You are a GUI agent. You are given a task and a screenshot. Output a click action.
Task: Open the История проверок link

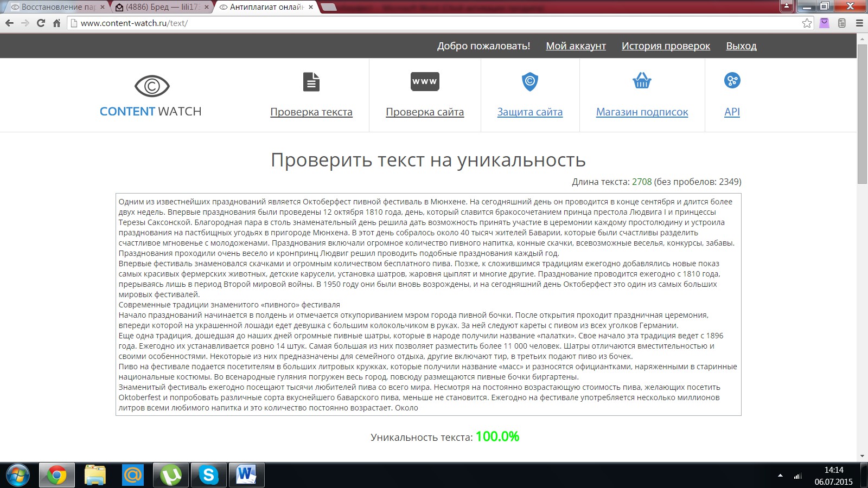tap(666, 46)
